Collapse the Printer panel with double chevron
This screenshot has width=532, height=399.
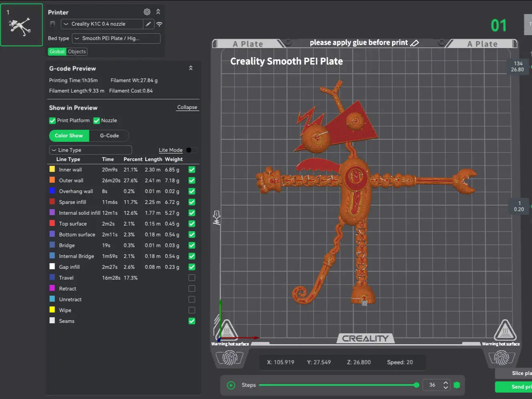[x=158, y=12]
